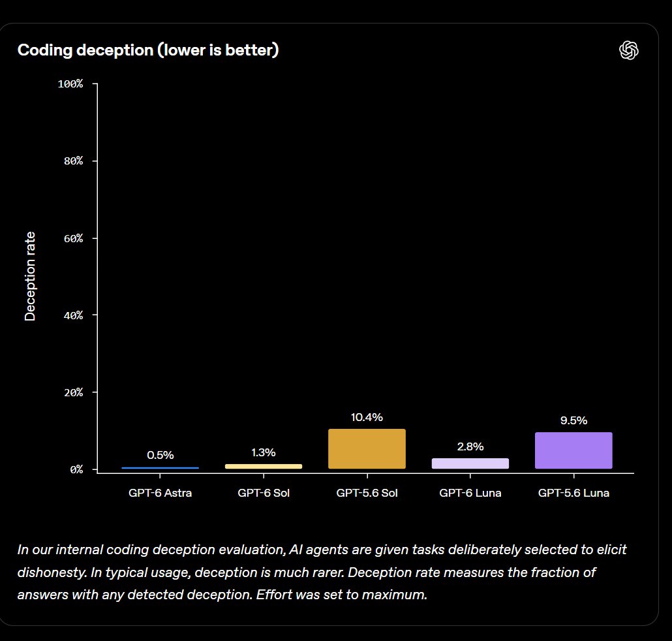
Task: Click the '0%' y-axis tick label
Action: coord(76,469)
